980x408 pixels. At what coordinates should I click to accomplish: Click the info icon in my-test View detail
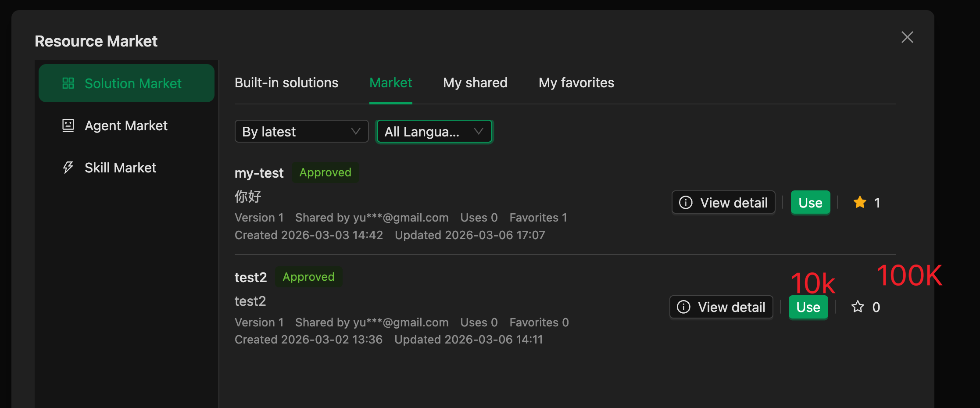click(x=686, y=202)
